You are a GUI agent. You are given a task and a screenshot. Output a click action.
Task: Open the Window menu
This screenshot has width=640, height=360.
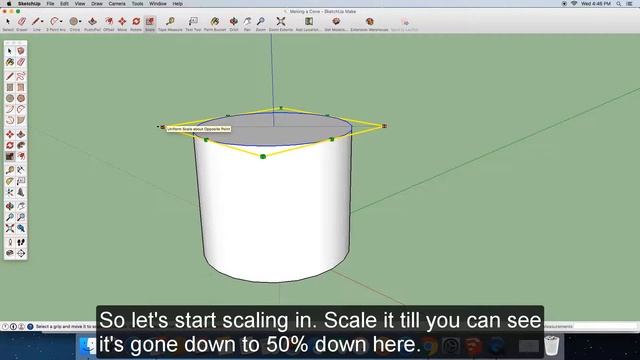pos(158,4)
